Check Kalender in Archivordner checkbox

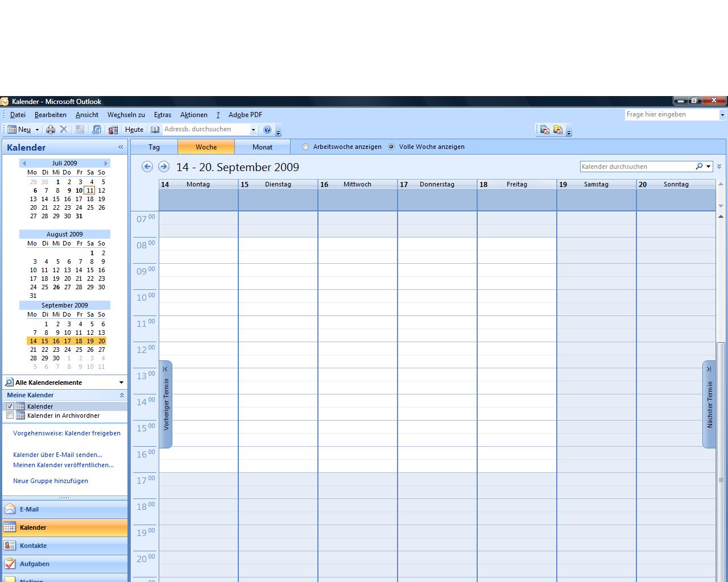click(x=10, y=415)
